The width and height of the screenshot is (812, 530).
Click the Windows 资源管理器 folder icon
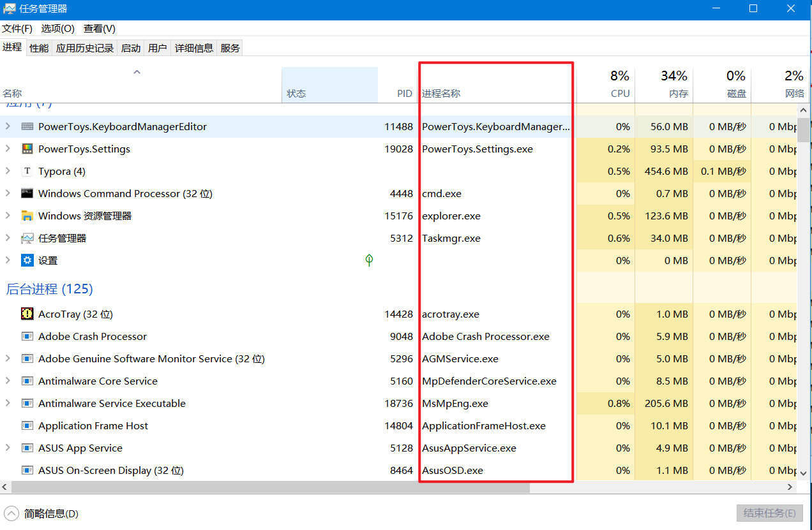27,216
